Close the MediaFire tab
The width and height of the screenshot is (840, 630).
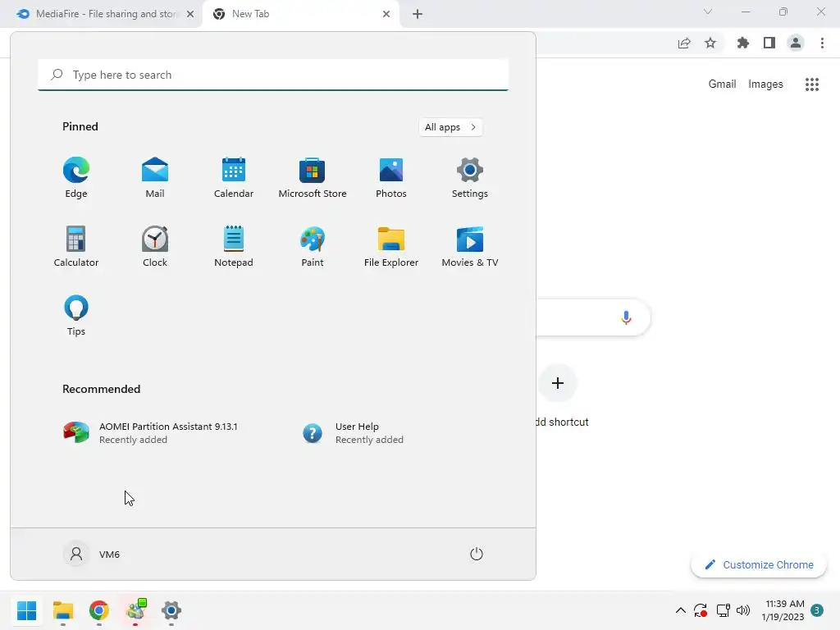pyautogui.click(x=190, y=14)
